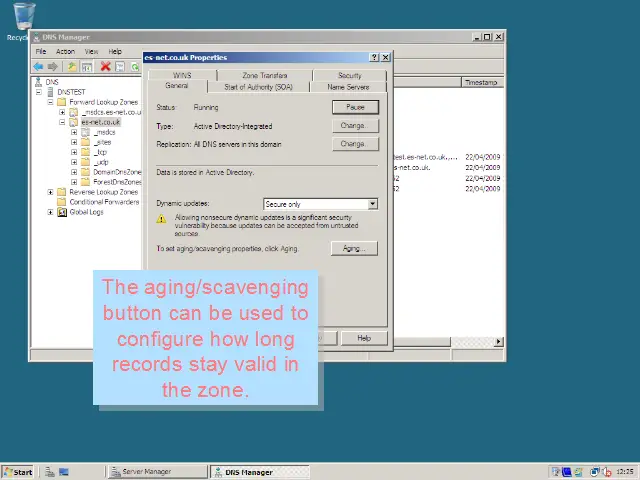Screen dimensions: 640x480
Task: Click the Up one level toolbar icon
Action: pyautogui.click(x=72, y=67)
